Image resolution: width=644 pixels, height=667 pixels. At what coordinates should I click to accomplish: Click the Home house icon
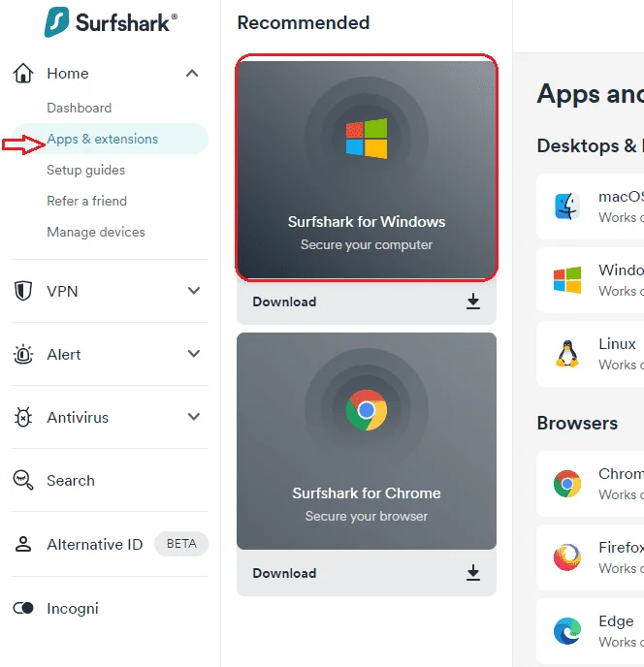click(23, 73)
